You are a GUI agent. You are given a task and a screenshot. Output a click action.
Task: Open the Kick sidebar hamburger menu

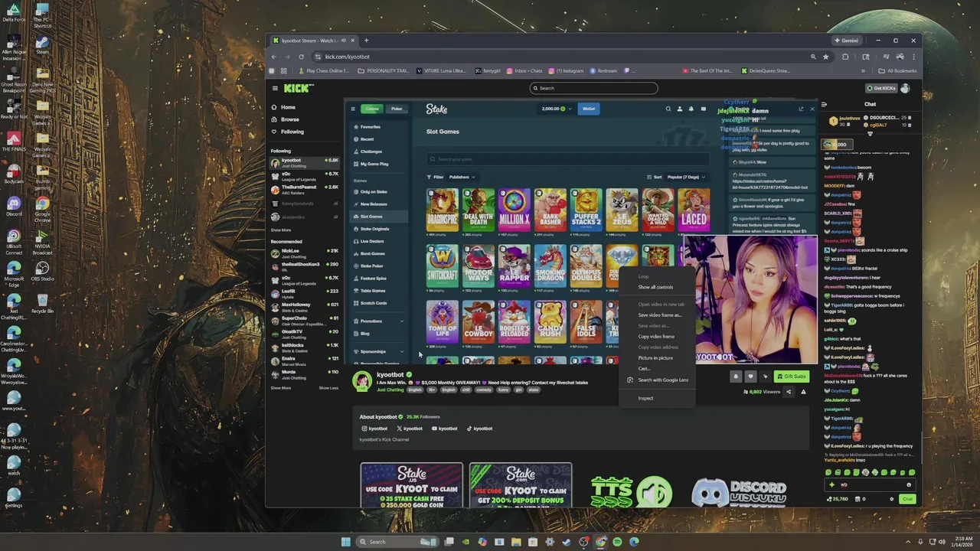275,88
